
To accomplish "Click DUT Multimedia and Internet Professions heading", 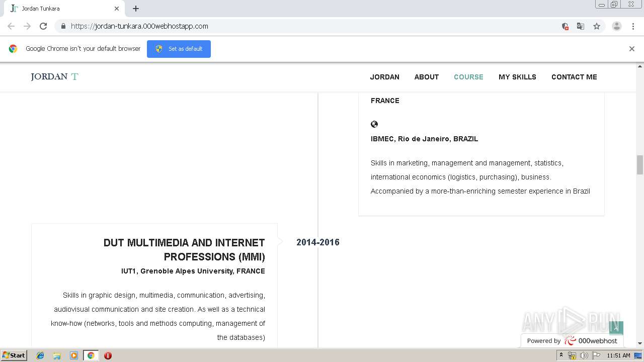I will [x=184, y=250].
